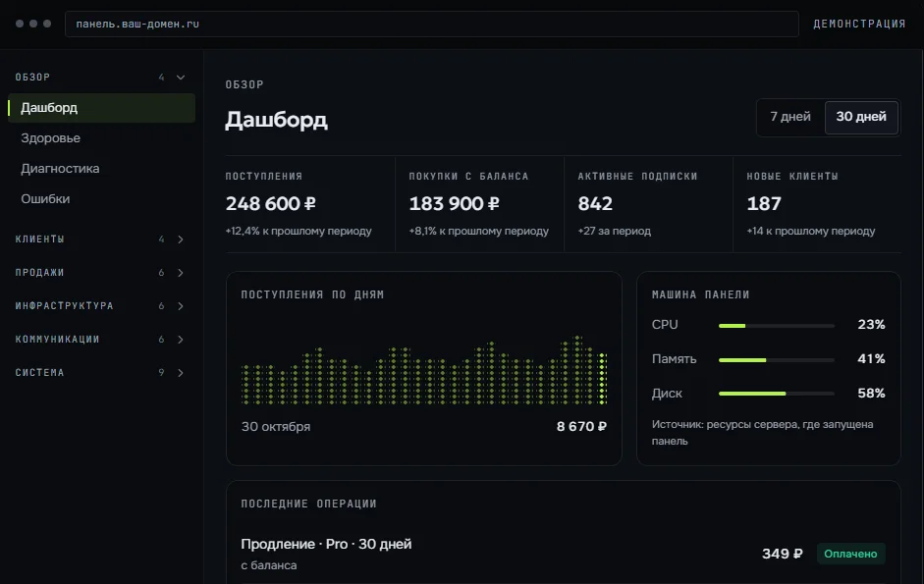Image resolution: width=924 pixels, height=584 pixels.
Task: Click the ИНФРАСТРУКТУРА sidebar section header
Action: [101, 306]
